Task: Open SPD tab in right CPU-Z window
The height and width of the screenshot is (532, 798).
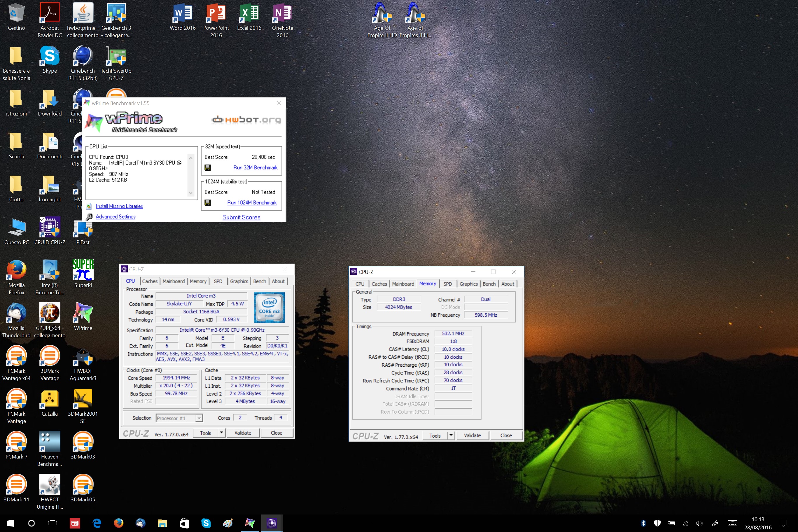Action: (447, 284)
